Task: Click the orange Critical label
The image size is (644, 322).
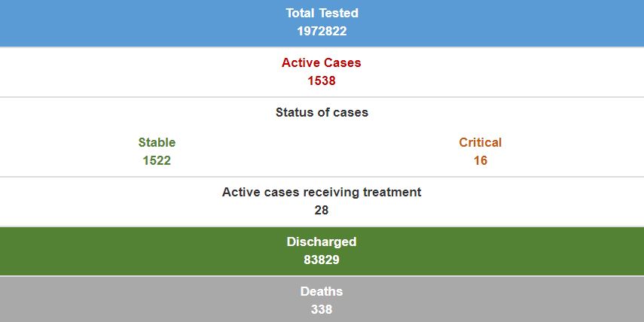Action: (x=480, y=142)
